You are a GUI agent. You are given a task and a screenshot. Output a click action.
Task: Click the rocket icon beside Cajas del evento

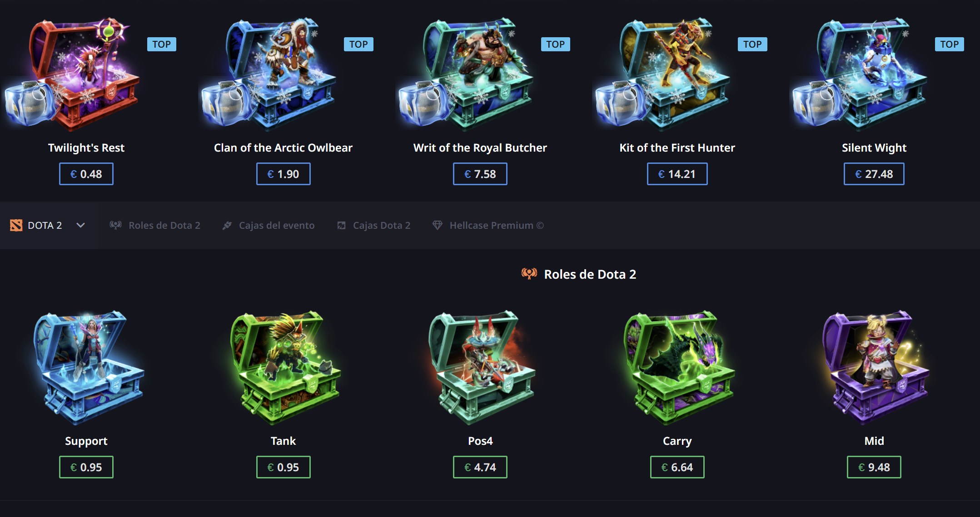coord(227,225)
